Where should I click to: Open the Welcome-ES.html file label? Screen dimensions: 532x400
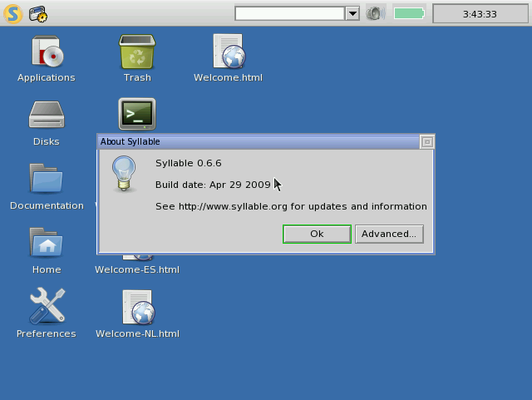click(x=137, y=269)
